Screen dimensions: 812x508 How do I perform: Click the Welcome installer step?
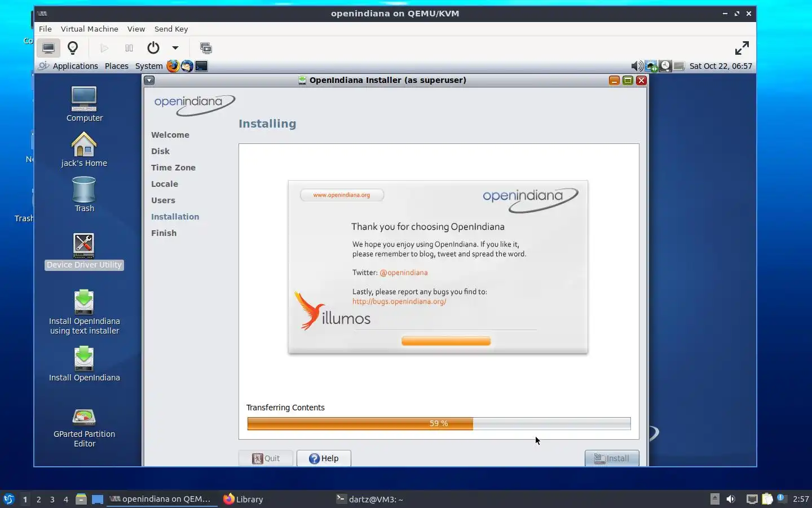pyautogui.click(x=170, y=135)
